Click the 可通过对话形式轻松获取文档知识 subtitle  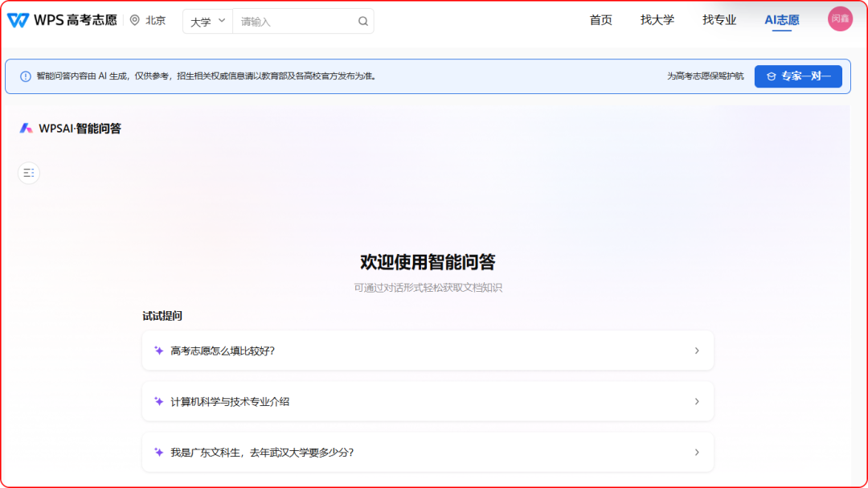tap(428, 288)
